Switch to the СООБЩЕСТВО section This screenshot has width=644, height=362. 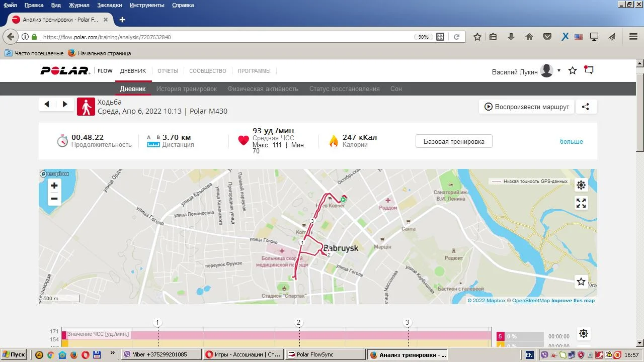click(x=208, y=71)
